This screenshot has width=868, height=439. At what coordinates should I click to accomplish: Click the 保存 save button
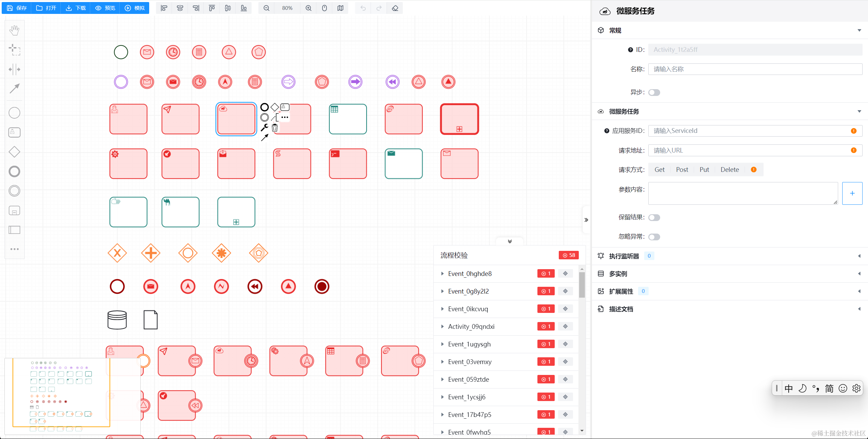point(17,8)
